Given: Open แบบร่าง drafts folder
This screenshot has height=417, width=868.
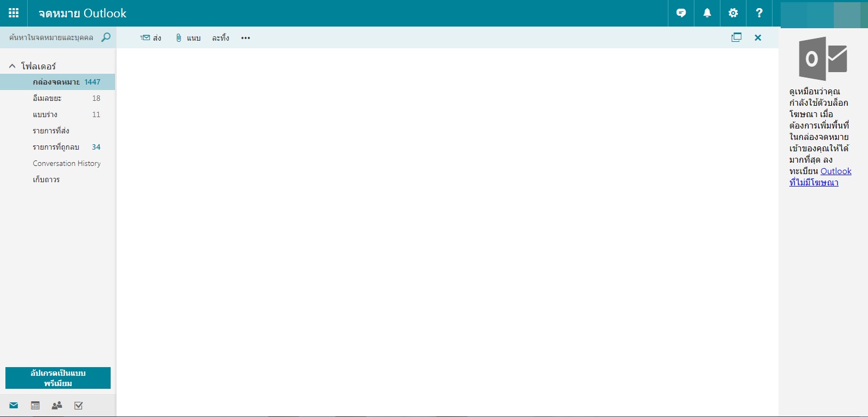Looking at the screenshot, I should point(58,114).
